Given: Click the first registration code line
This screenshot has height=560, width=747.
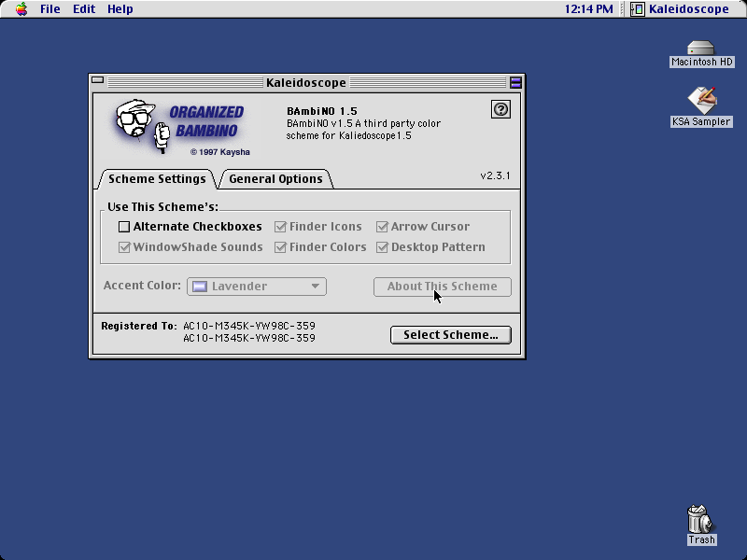Looking at the screenshot, I should point(249,326).
